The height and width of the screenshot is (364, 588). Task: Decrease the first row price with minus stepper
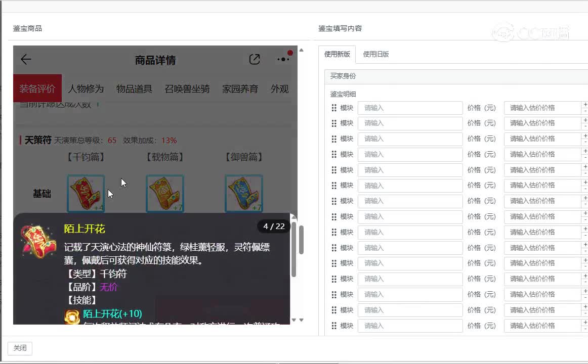[585, 111]
